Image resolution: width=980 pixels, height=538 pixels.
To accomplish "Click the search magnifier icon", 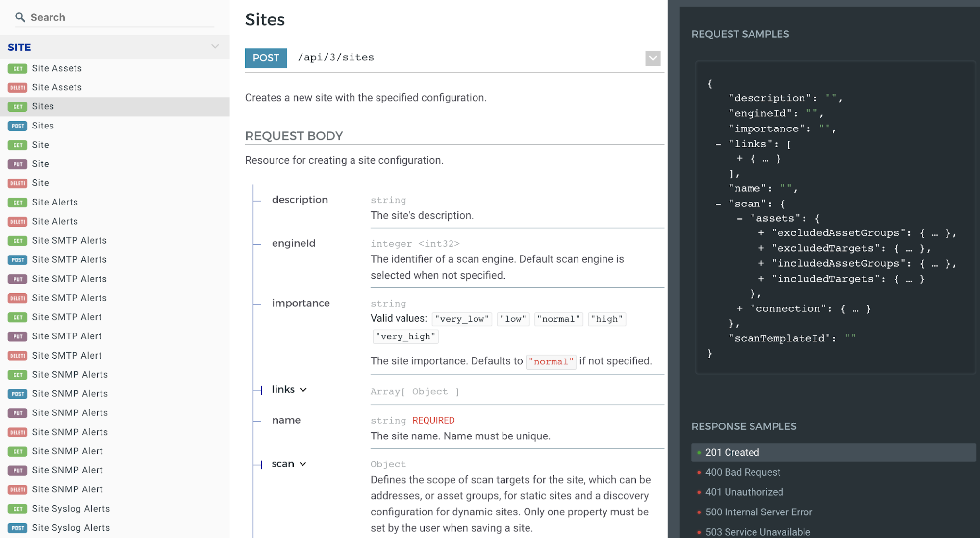I will (20, 17).
